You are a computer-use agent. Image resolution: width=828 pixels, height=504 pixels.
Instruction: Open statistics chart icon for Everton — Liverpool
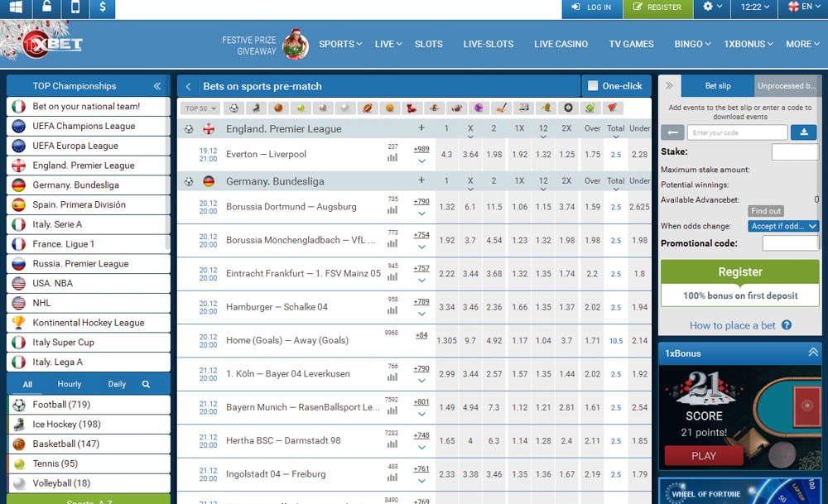(x=392, y=157)
